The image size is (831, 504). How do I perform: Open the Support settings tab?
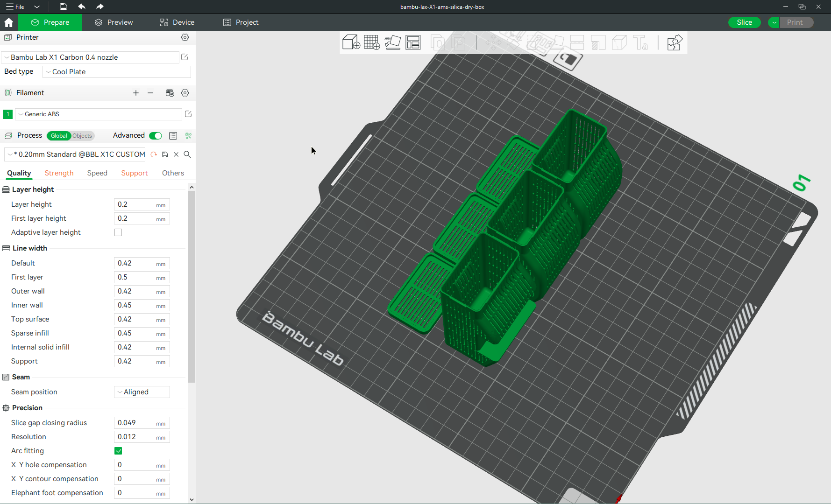coord(135,173)
